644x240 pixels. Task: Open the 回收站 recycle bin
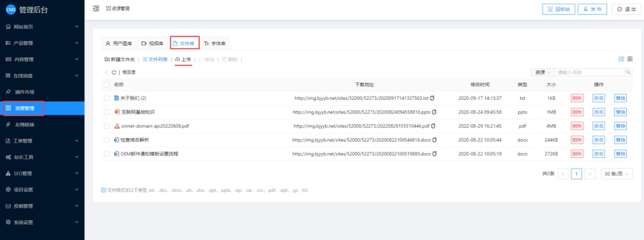[x=559, y=9]
